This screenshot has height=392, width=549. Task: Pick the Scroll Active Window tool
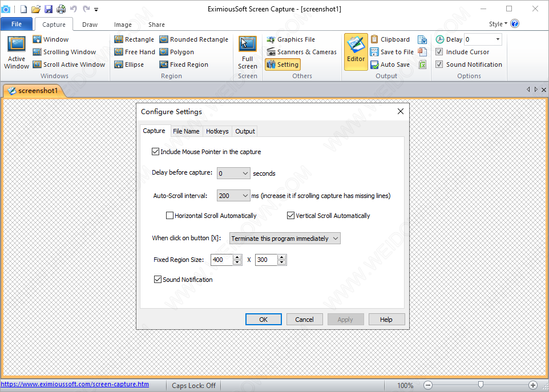[x=69, y=64]
